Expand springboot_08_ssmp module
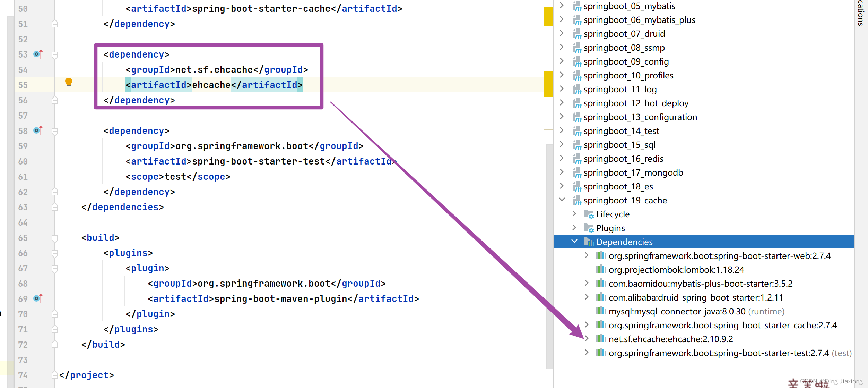This screenshot has height=388, width=868. click(562, 47)
